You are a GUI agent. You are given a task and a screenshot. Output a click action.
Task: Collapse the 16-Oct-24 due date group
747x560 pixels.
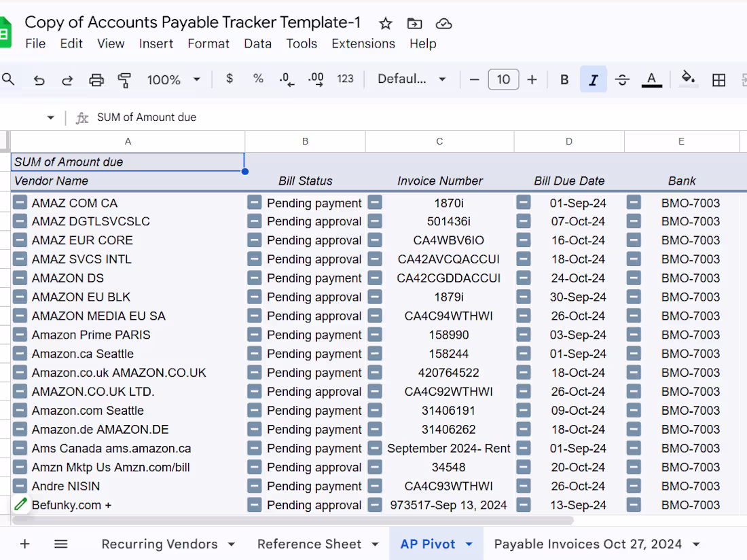[523, 240]
